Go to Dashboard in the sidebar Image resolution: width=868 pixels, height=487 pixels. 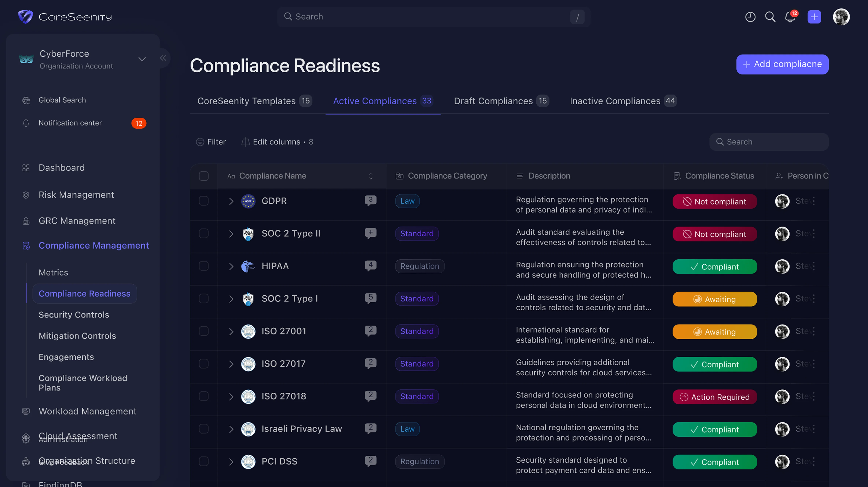pos(62,168)
